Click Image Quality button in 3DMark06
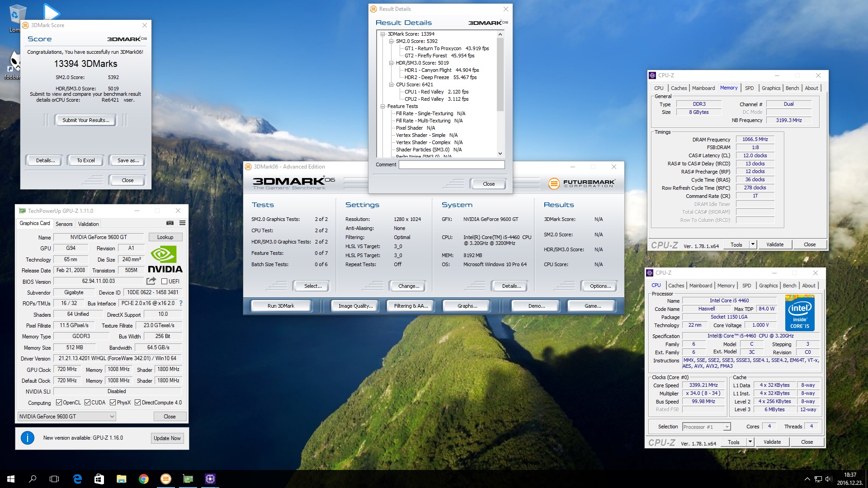 355,306
